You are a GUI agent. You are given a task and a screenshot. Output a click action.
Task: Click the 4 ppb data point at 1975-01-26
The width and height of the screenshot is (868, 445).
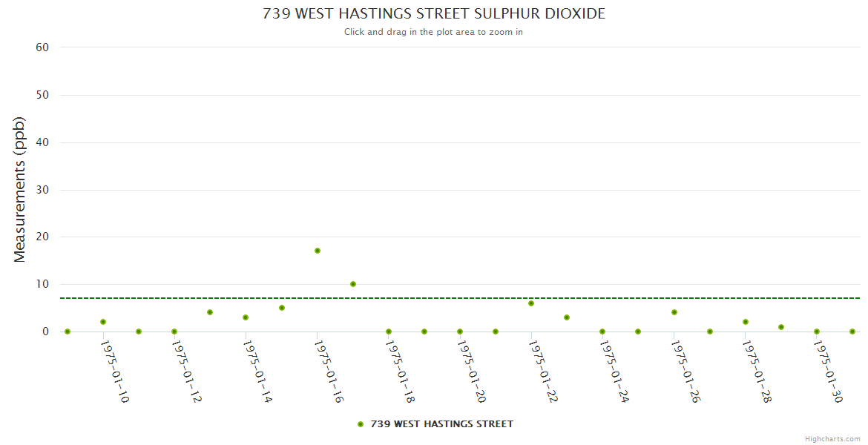pyautogui.click(x=674, y=312)
